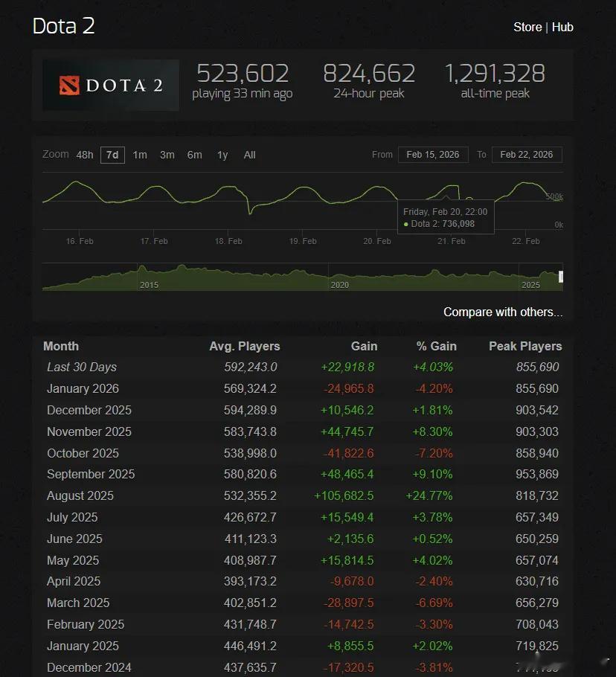This screenshot has width=616, height=677.
Task: Sort the table by Avg. Players
Action: [x=245, y=346]
